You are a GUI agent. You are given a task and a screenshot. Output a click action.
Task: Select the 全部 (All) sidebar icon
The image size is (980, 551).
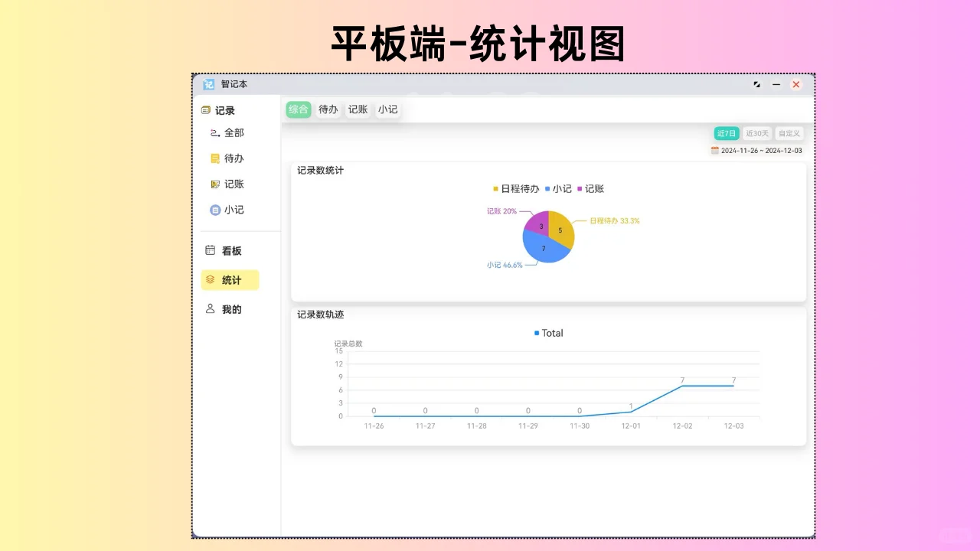(217, 132)
